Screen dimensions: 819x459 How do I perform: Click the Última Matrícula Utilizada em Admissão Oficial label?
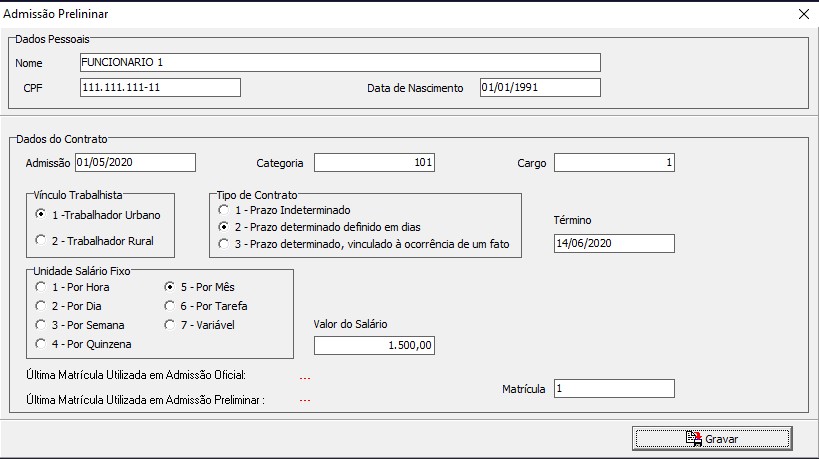(136, 375)
